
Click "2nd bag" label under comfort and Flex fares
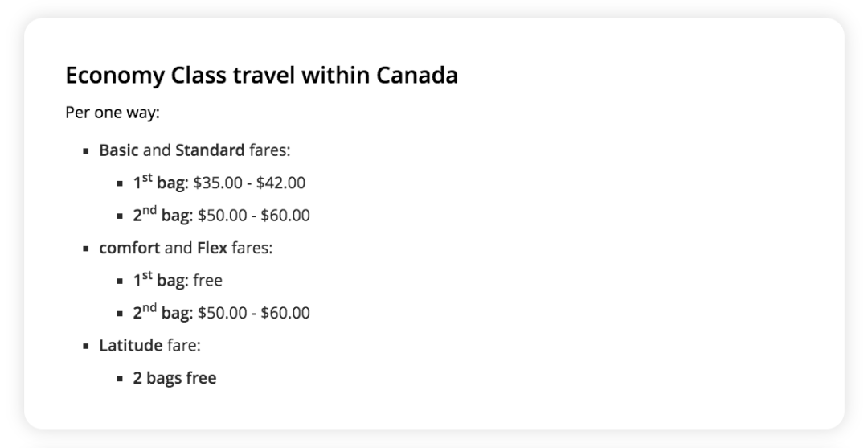tap(161, 313)
